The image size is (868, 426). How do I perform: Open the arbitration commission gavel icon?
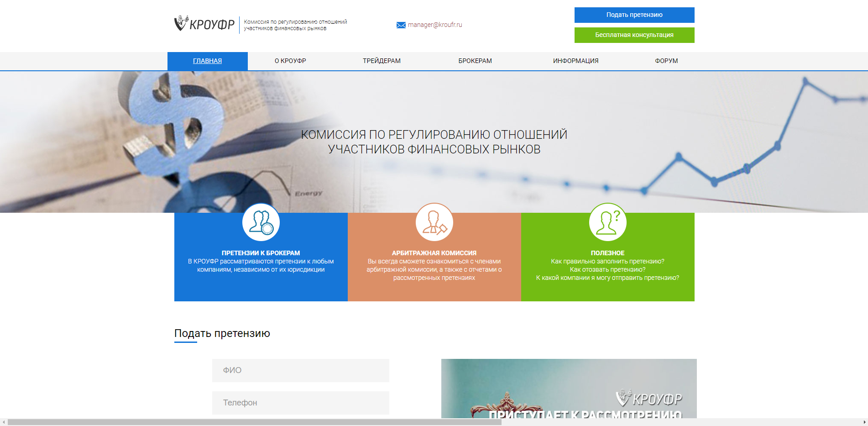434,222
